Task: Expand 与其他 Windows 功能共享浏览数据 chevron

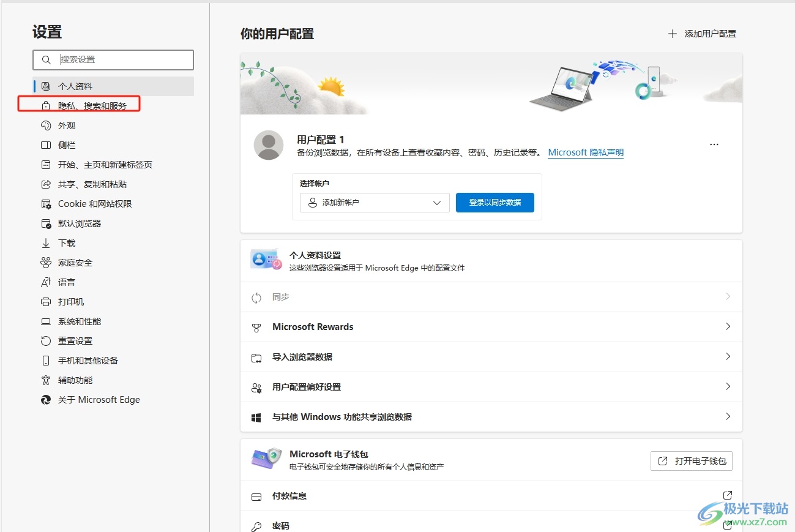Action: tap(728, 416)
